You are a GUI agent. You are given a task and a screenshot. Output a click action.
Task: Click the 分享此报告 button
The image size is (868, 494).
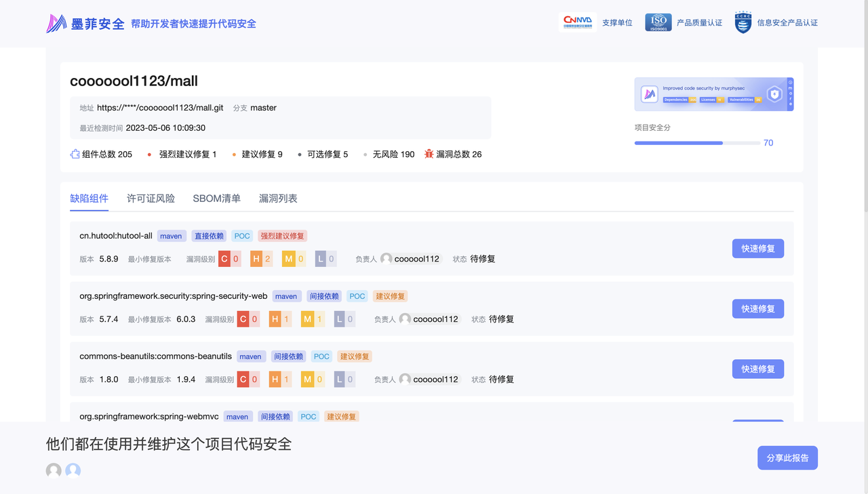[787, 458]
